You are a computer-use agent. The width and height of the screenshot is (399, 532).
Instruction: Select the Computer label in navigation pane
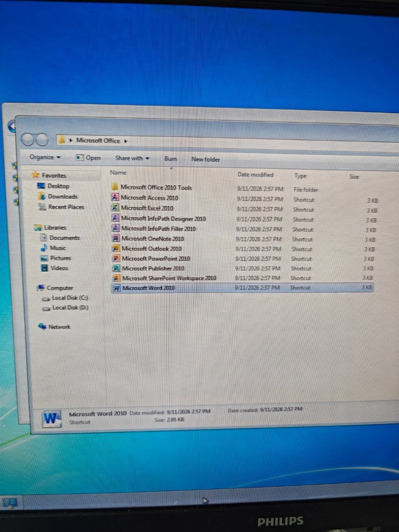point(60,288)
